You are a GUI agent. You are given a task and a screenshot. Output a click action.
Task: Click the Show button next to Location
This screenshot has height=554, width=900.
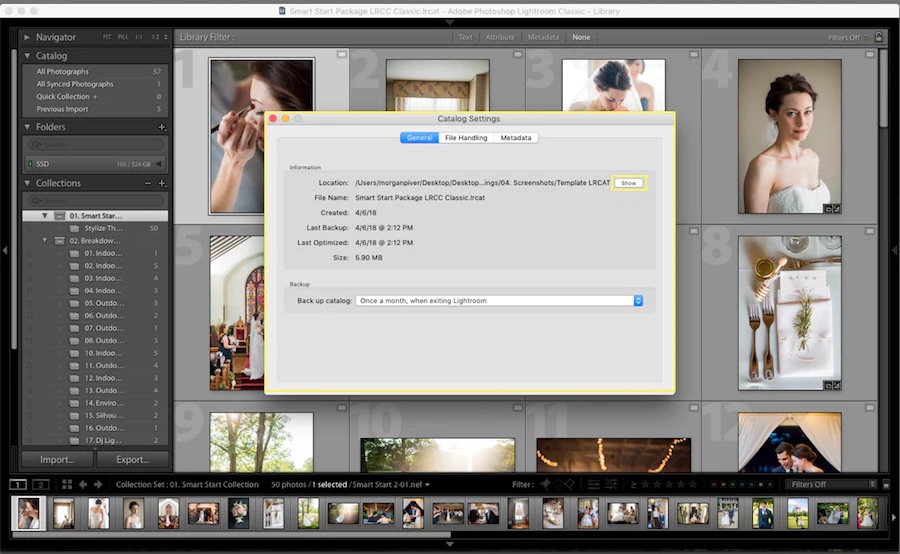point(629,183)
